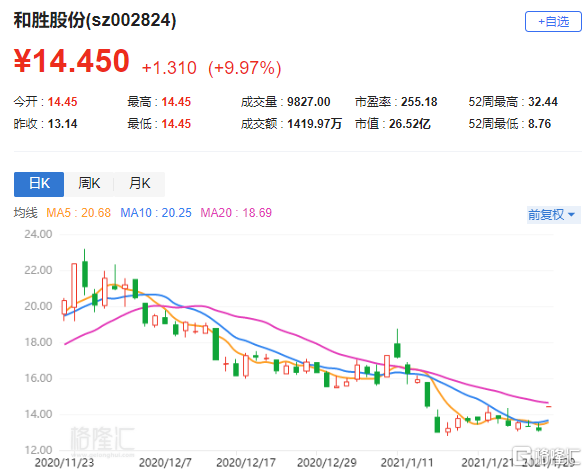
Task: Click the 2020/12/7 date axis label
Action: coord(165,463)
